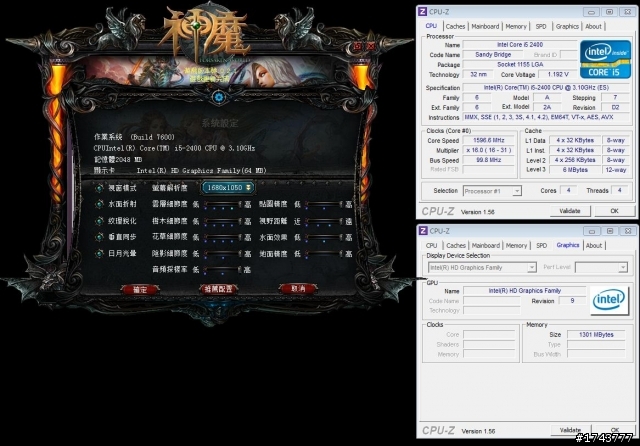
Task: Adjust the 樹木細節度 tree detail slider
Action: [222, 221]
